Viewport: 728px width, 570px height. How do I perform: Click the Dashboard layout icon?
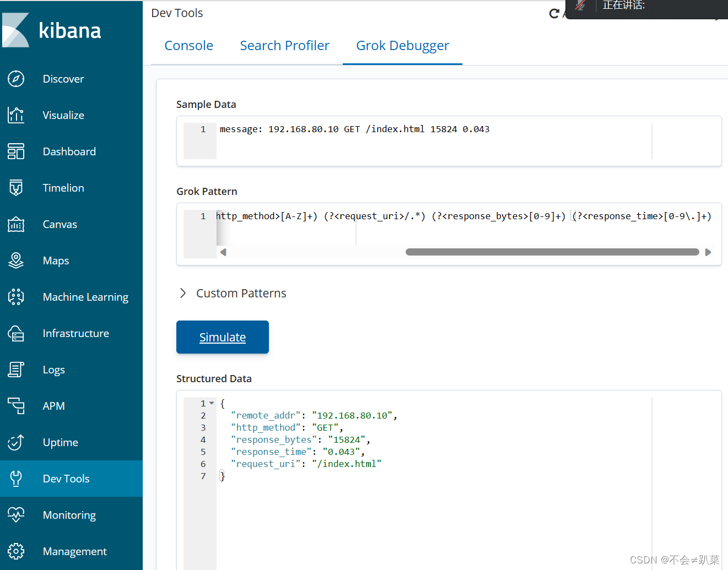point(16,151)
